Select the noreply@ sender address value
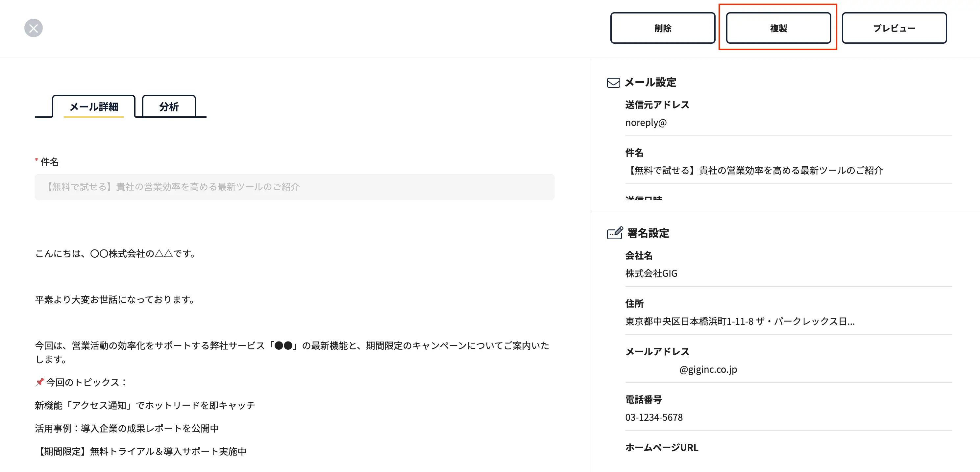 646,123
